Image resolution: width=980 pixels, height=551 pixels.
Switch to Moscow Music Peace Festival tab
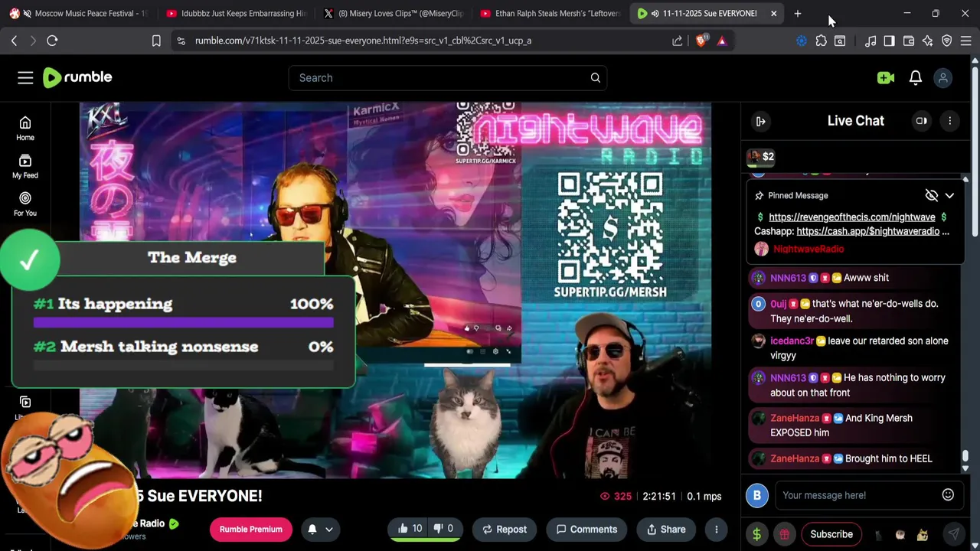click(79, 13)
